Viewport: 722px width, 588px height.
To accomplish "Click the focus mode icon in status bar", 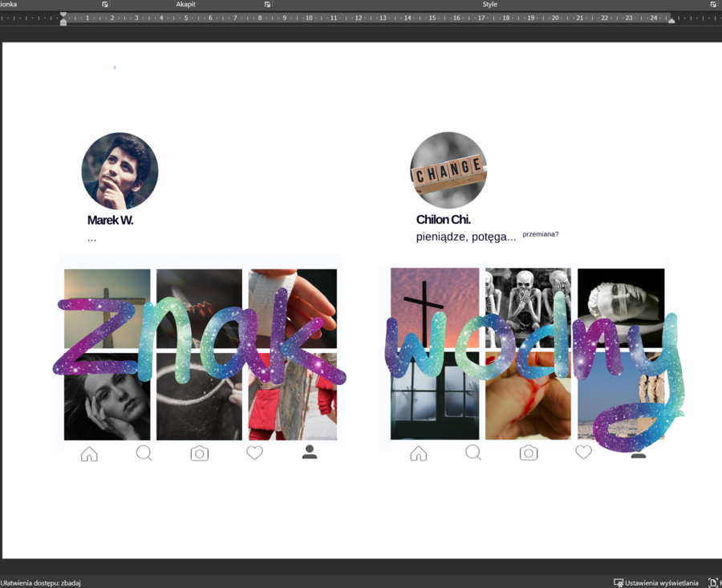I will tap(713, 582).
